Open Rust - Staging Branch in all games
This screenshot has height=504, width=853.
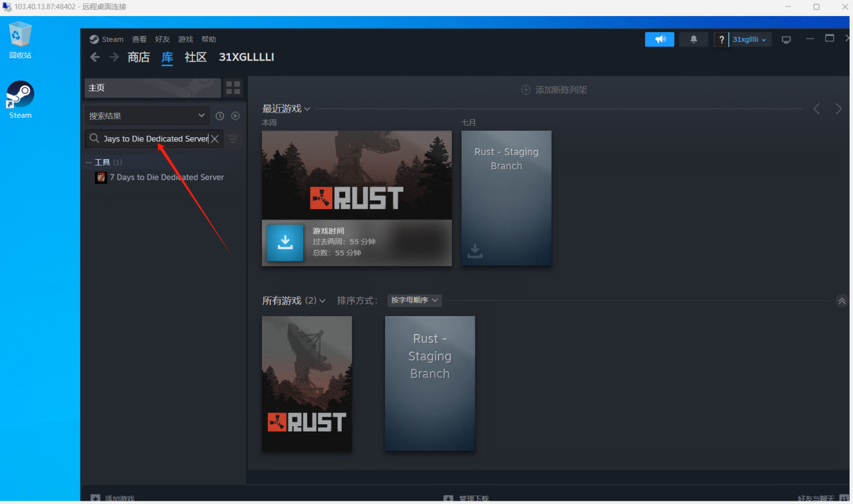(x=430, y=383)
